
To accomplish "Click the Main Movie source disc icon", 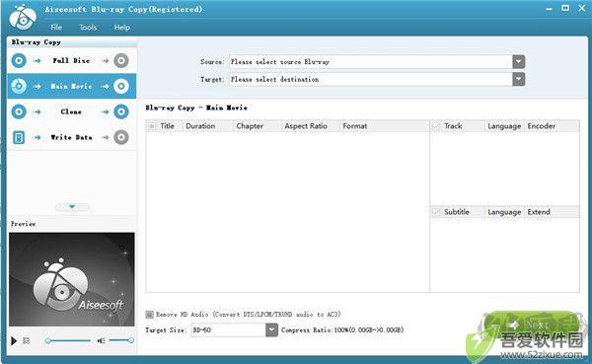I will click(19, 86).
